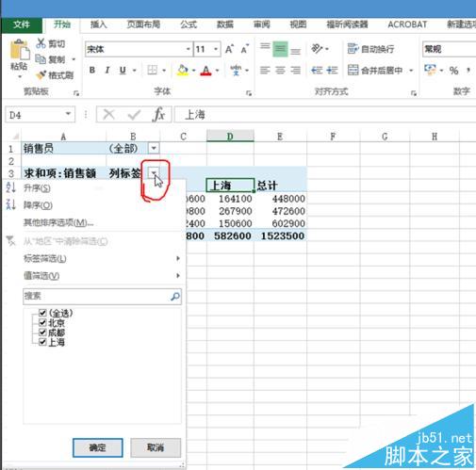Image resolution: width=476 pixels, height=470 pixels.
Task: Open the Name Box dropdown for D4
Action: [68, 114]
